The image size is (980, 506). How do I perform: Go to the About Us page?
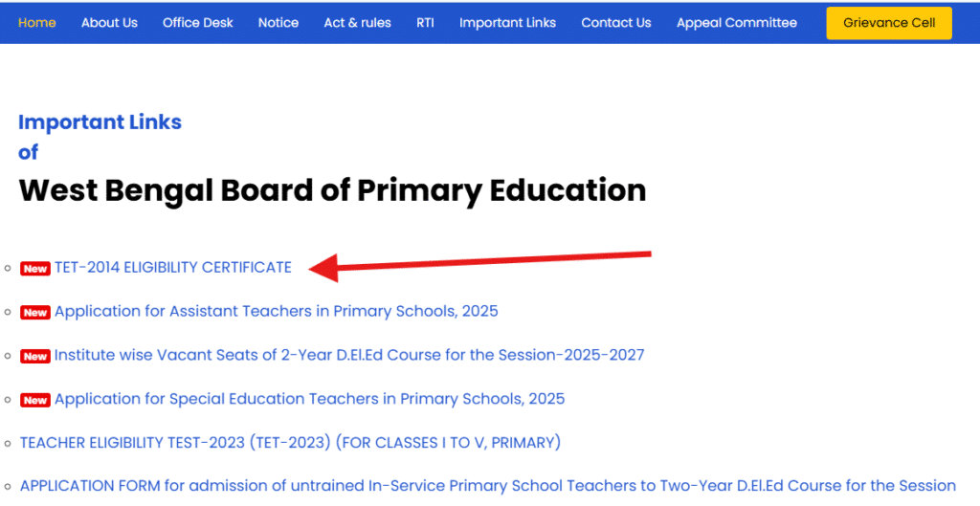point(109,23)
